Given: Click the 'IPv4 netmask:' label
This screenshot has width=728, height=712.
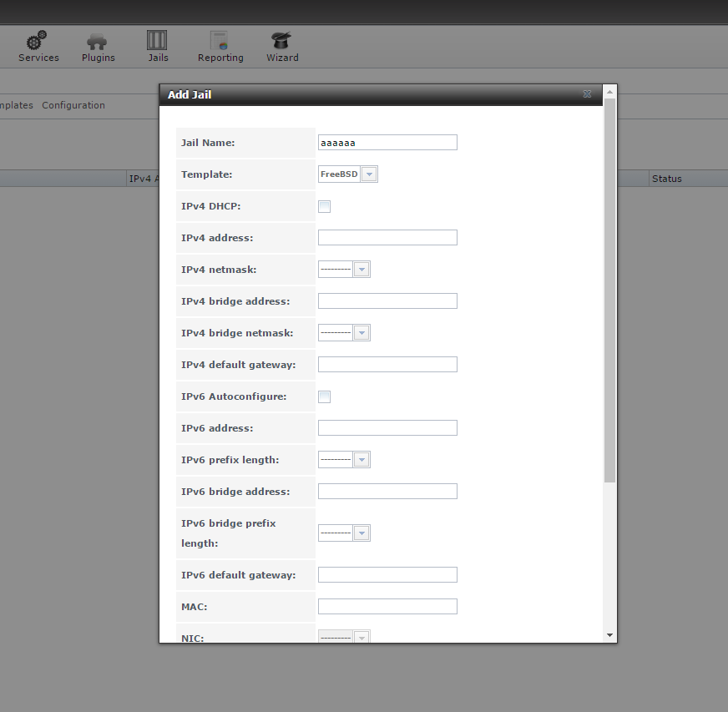Looking at the screenshot, I should point(219,270).
